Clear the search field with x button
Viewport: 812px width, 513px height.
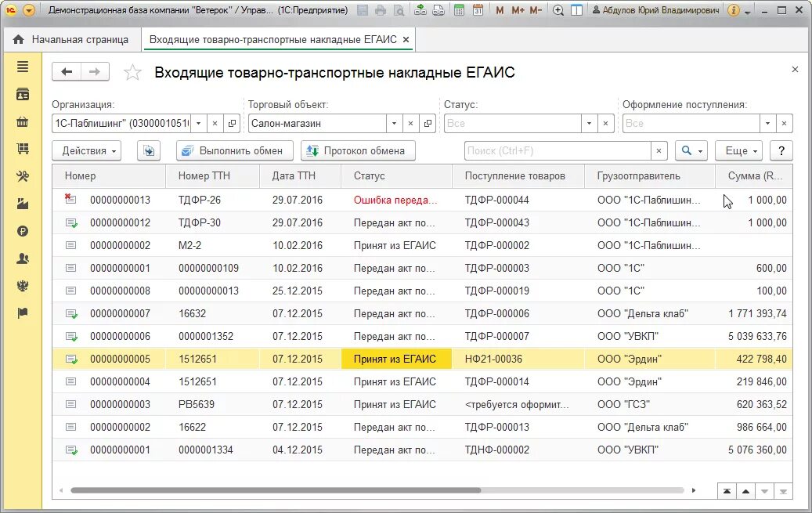click(x=659, y=151)
